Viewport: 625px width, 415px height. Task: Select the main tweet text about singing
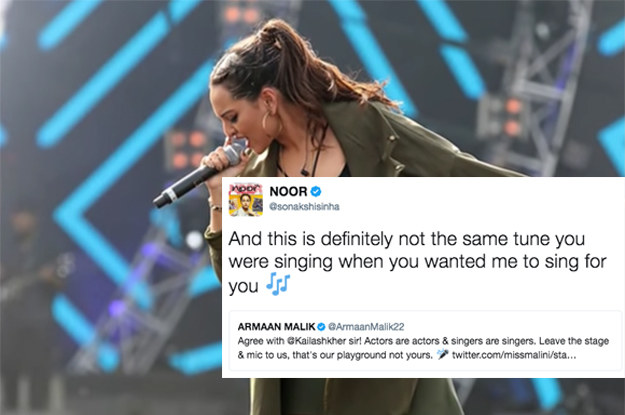417,262
